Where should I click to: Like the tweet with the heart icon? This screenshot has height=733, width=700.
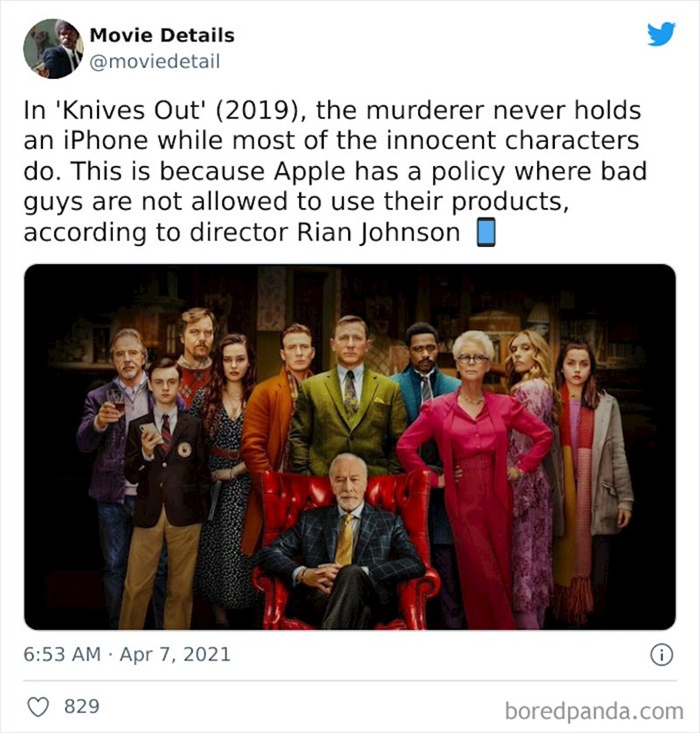point(38,707)
